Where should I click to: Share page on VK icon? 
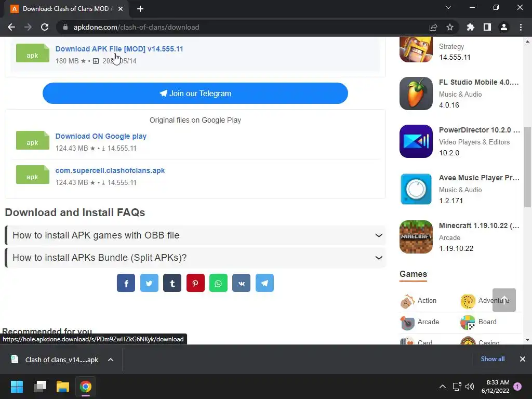pos(241,283)
